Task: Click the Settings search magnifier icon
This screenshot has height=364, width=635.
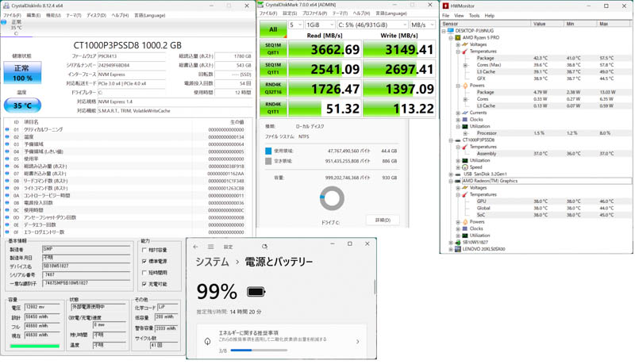Action: click(264, 247)
